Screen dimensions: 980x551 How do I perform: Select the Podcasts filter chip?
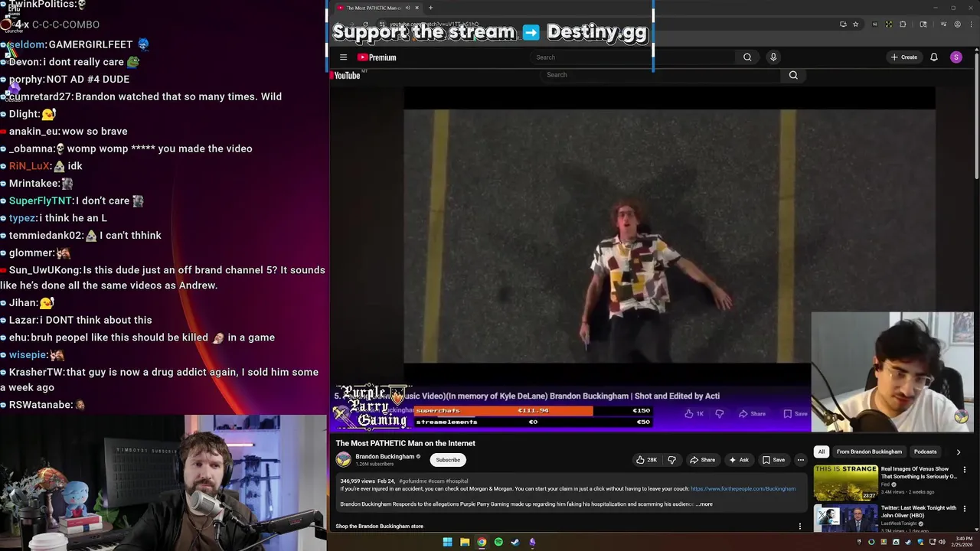(925, 452)
